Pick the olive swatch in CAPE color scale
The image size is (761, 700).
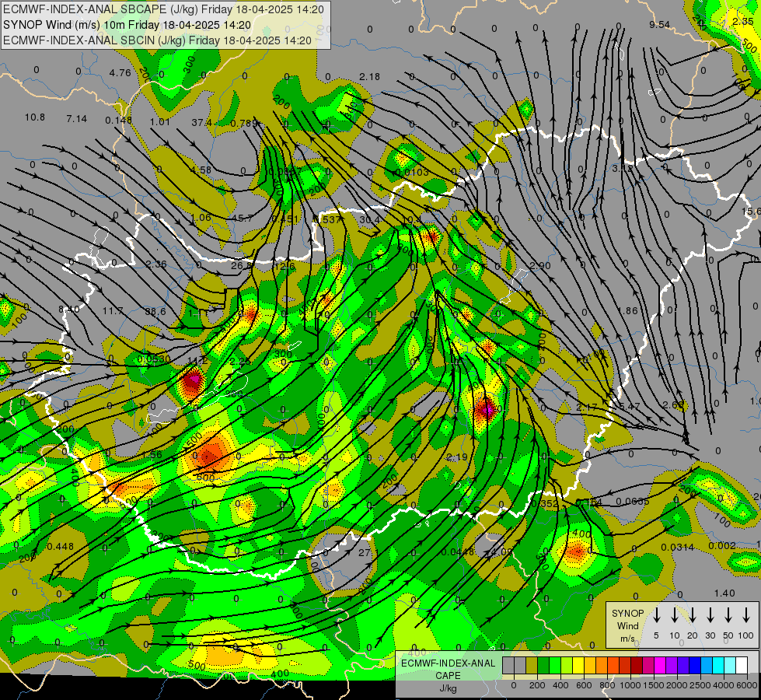point(532,666)
